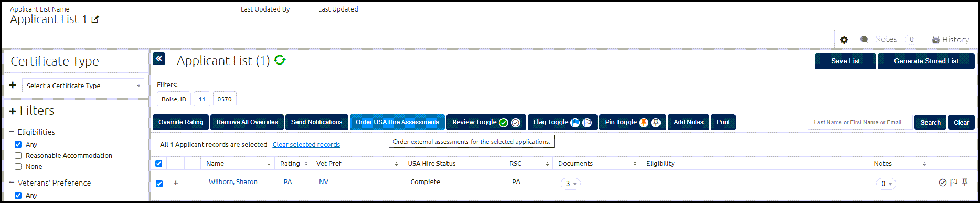Focus the Last Name or First Name search field
The height and width of the screenshot is (203, 980).
(860, 122)
